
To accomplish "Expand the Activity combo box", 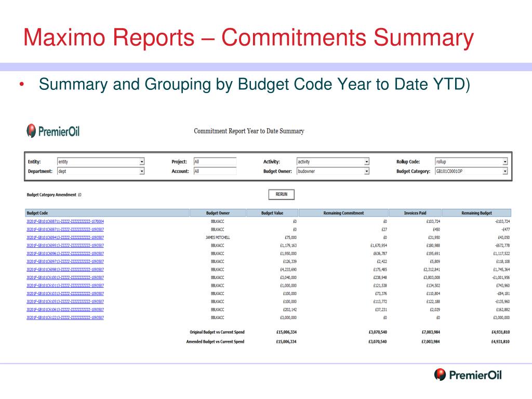I will pyautogui.click(x=333, y=162).
